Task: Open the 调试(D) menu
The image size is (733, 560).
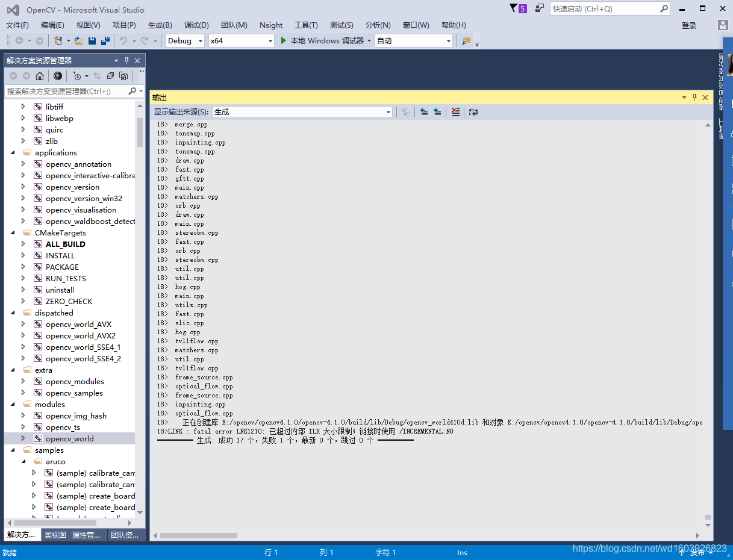Action: [196, 25]
